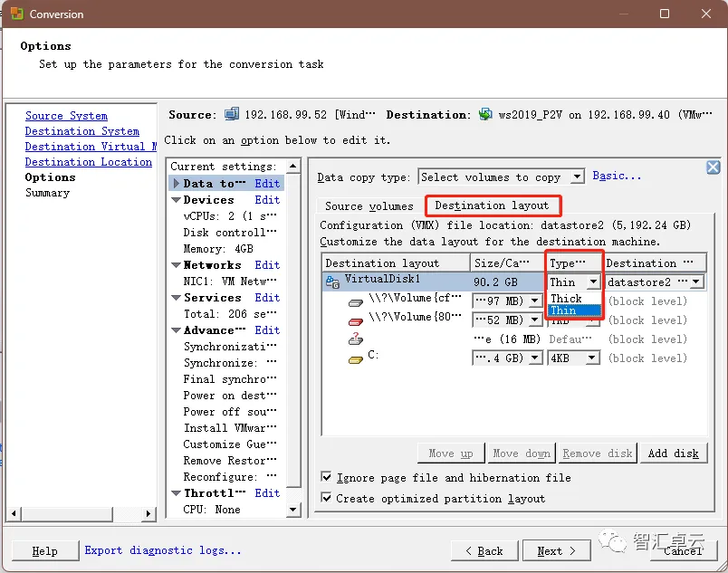Click the Next button
728x573 pixels.
coord(556,550)
